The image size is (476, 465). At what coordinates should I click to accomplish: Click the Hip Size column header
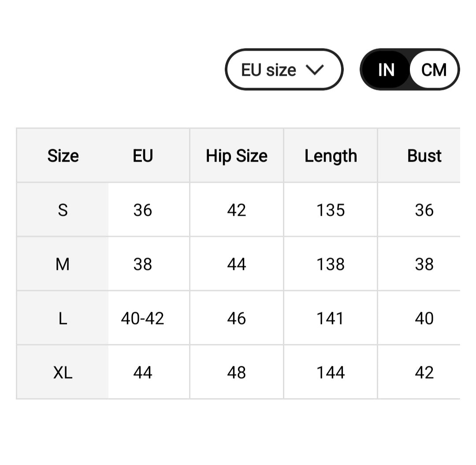click(x=237, y=156)
